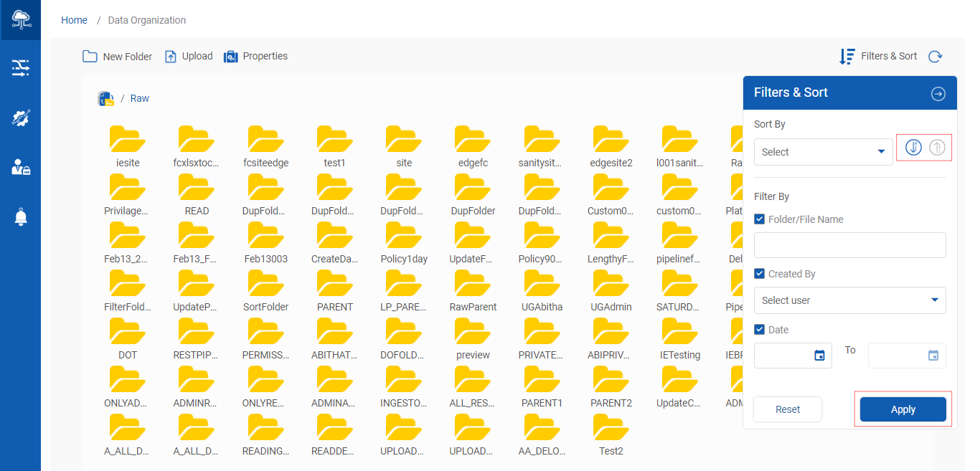Click the Raw breadcrumb link
Viewport: 980px width, 471px height.
click(140, 98)
